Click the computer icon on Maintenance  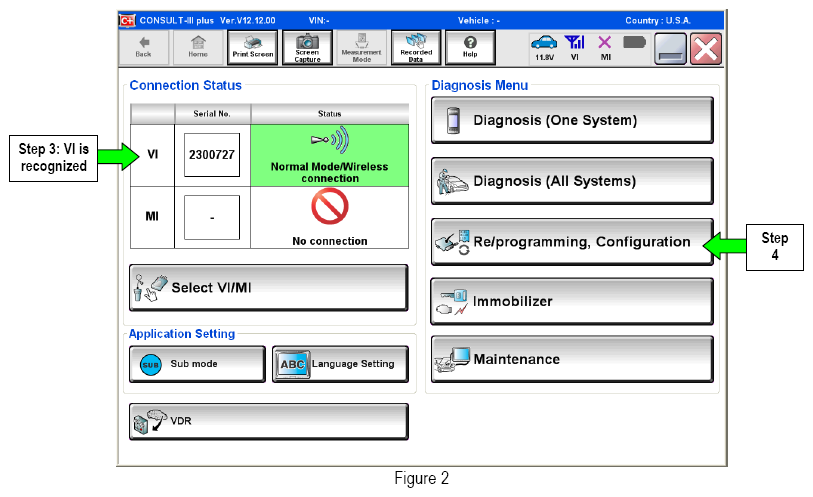(x=453, y=360)
